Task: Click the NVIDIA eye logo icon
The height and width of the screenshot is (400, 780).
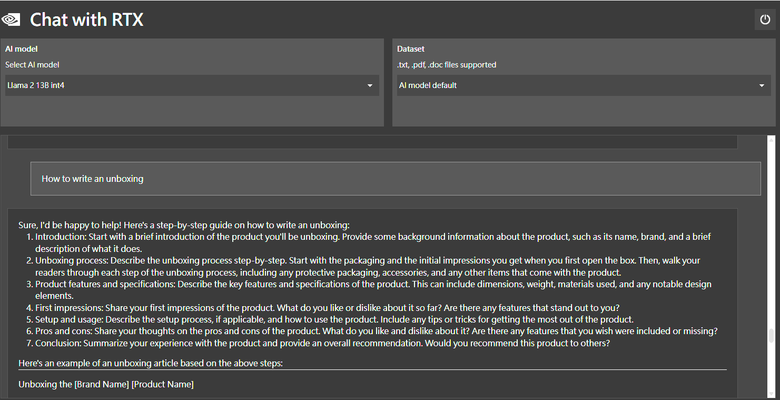Action: point(10,20)
